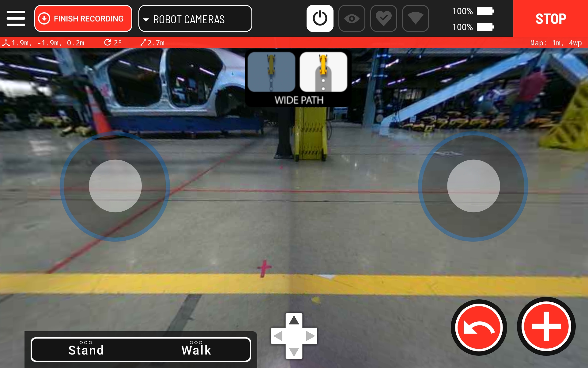Open map waypoint view (1m, 4wp)
Viewport: 588px width, 368px height.
click(x=556, y=42)
